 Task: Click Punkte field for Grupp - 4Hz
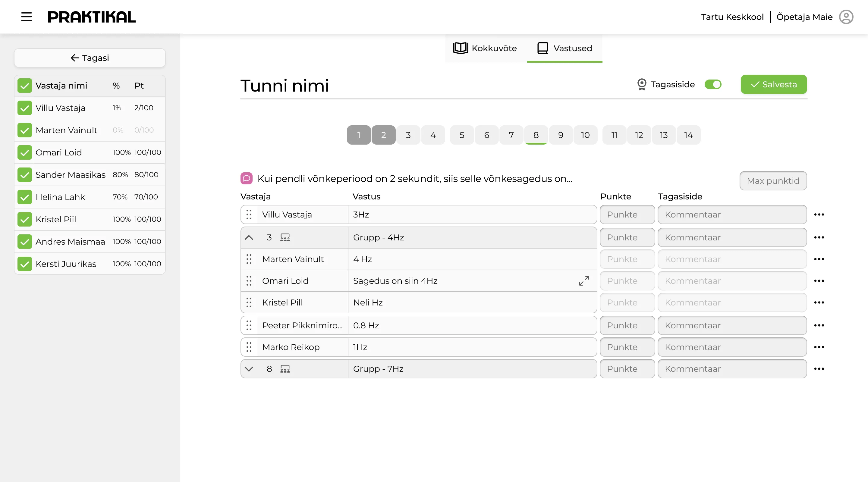627,237
